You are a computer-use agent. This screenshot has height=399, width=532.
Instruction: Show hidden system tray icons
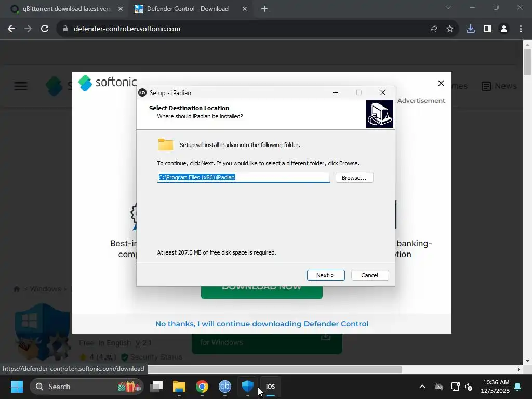pyautogui.click(x=422, y=387)
